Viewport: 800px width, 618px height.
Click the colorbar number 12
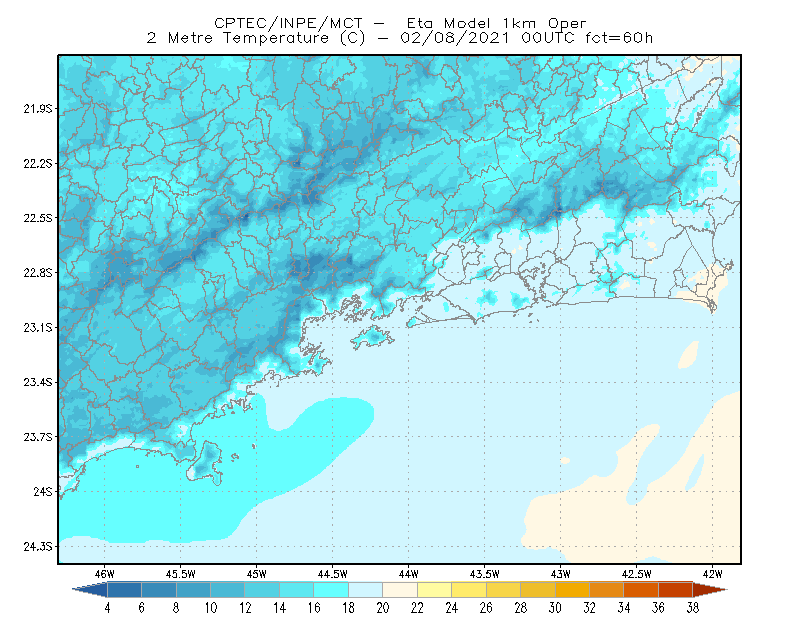245,608
